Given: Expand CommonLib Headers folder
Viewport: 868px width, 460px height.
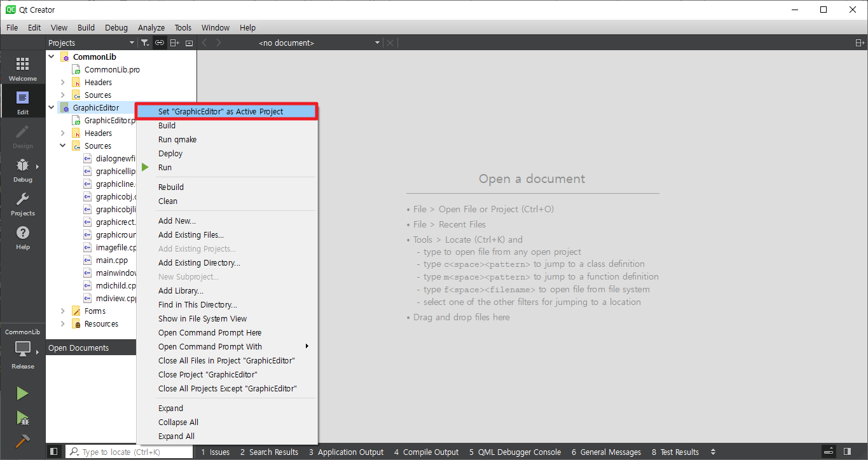Looking at the screenshot, I should coord(62,82).
